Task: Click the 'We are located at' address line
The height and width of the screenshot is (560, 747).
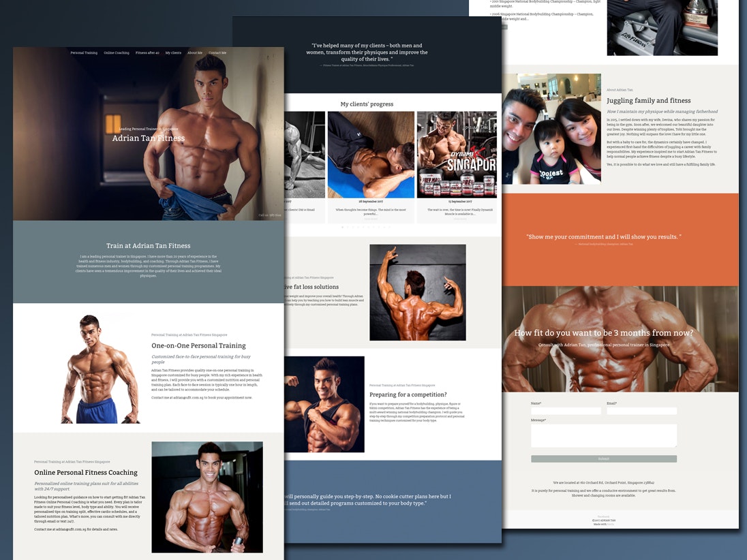Action: tap(604, 482)
